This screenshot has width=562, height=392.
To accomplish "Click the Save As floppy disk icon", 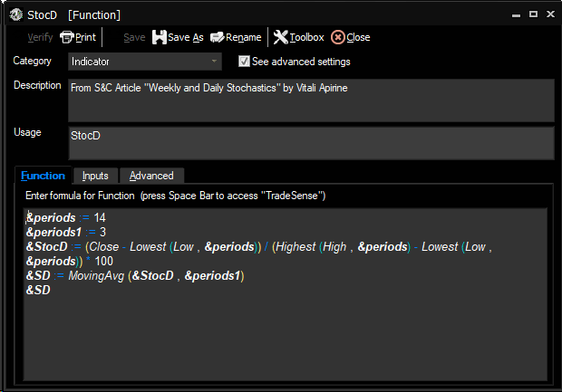I will [160, 37].
